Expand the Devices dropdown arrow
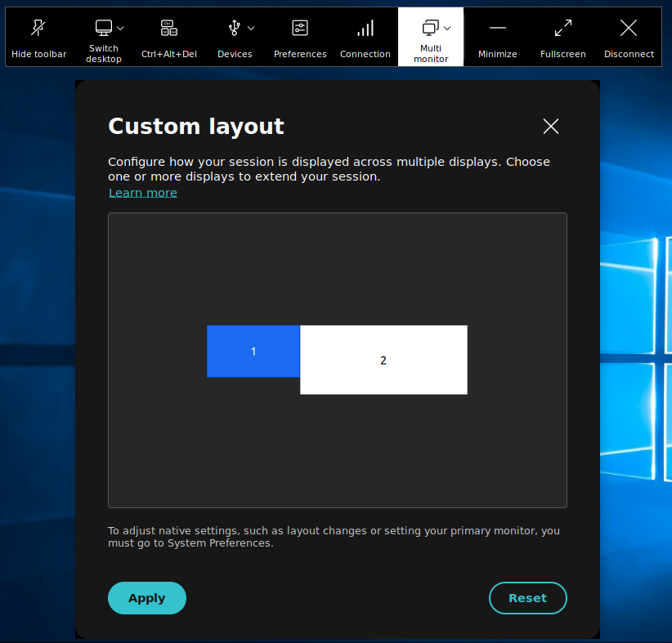This screenshot has width=672, height=643. pos(251,28)
